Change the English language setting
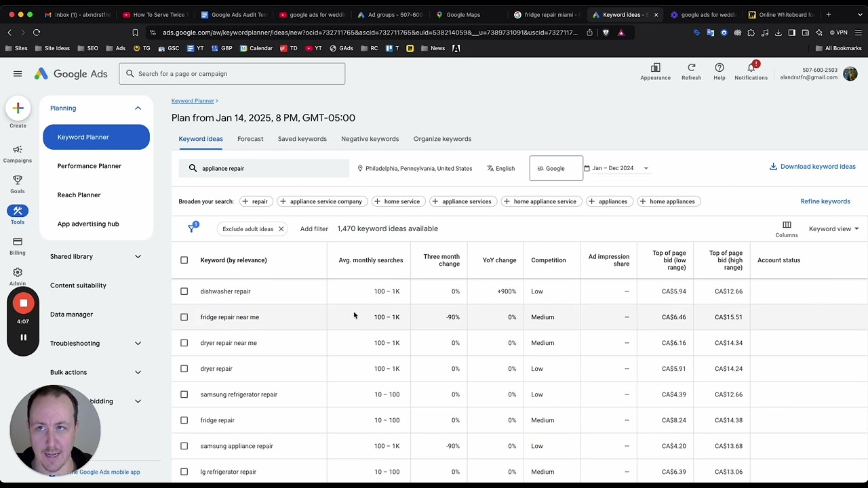 (501, 169)
